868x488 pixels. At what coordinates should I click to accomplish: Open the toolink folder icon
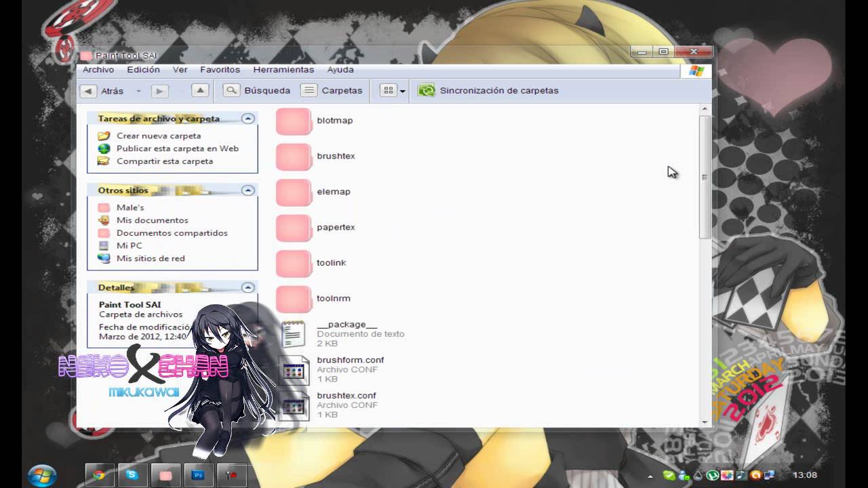(x=294, y=264)
